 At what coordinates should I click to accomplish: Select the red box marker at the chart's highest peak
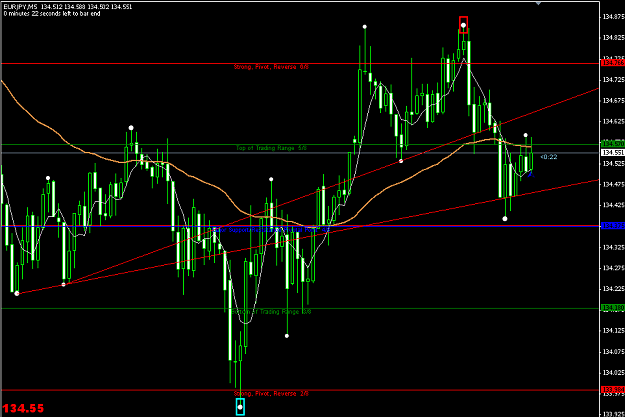coord(463,25)
